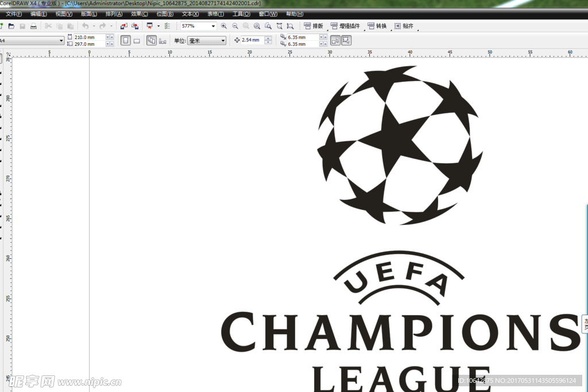Click the Export icon
The width and height of the screenshot is (588, 392).
pyautogui.click(x=135, y=26)
